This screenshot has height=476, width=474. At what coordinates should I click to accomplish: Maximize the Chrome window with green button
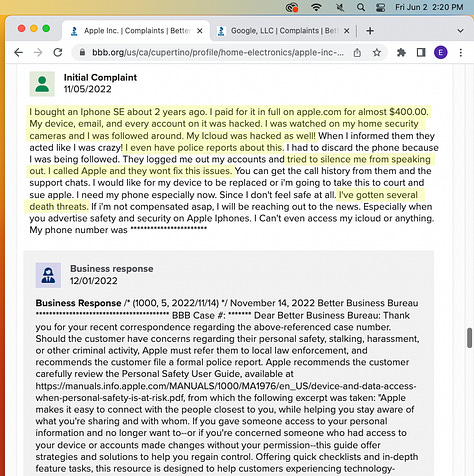click(46, 29)
